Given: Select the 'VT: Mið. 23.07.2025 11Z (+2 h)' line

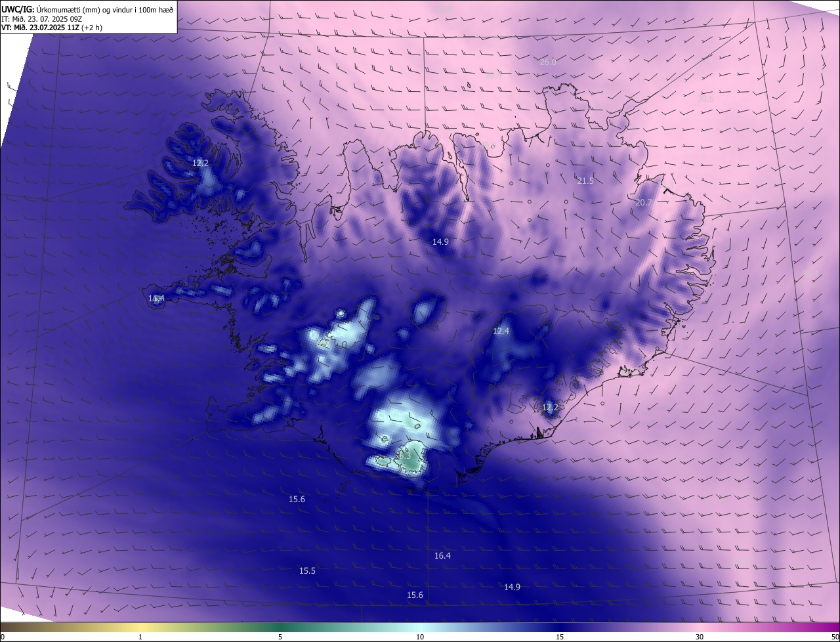Looking at the screenshot, I should [51, 27].
